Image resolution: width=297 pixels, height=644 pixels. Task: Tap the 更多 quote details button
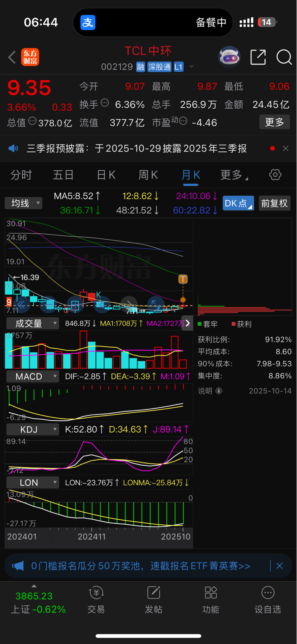(x=275, y=122)
